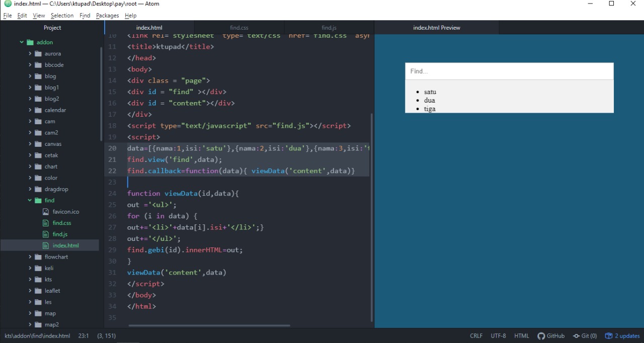Expand the blog folder

coord(31,76)
